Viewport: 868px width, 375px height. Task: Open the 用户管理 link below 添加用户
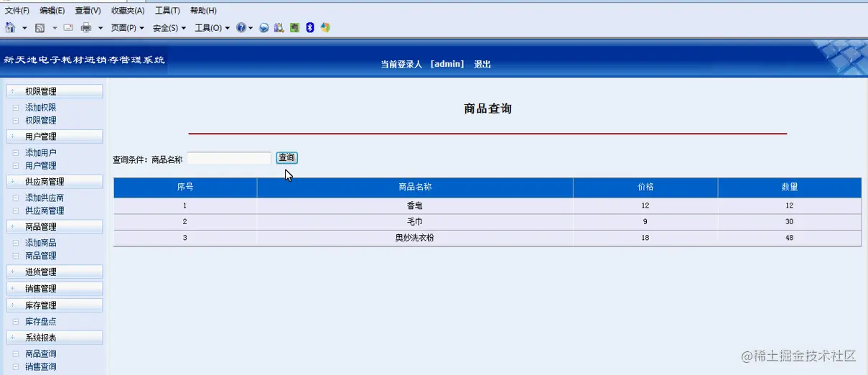(x=41, y=166)
